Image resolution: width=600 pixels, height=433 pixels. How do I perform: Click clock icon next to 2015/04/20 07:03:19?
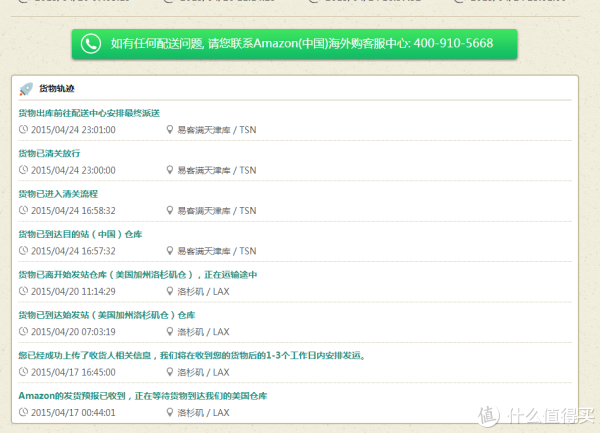tap(23, 331)
